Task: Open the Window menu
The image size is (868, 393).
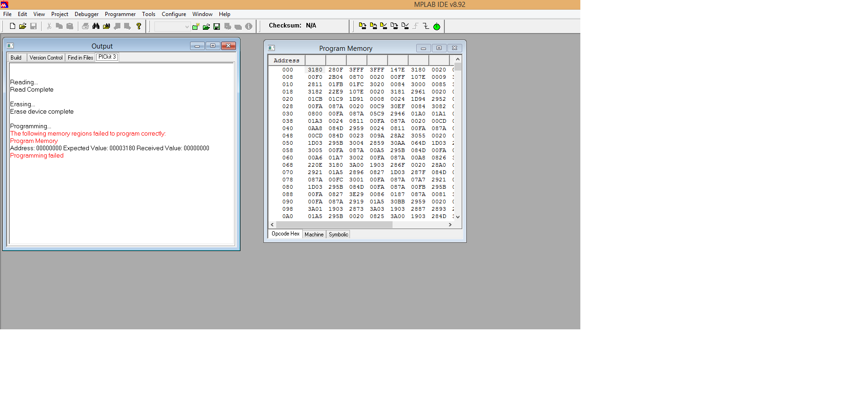Action: tap(202, 14)
